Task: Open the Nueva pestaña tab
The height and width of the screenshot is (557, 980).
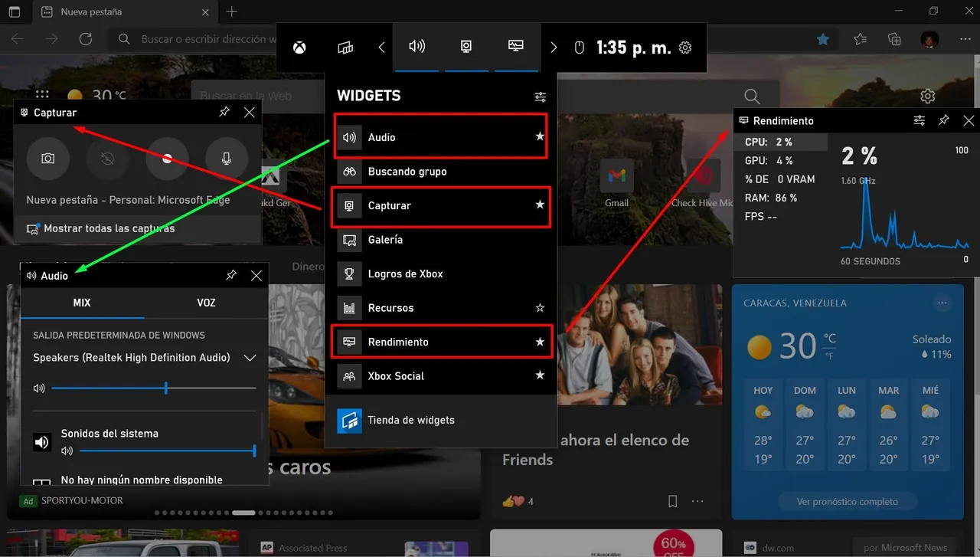Action: click(126, 11)
